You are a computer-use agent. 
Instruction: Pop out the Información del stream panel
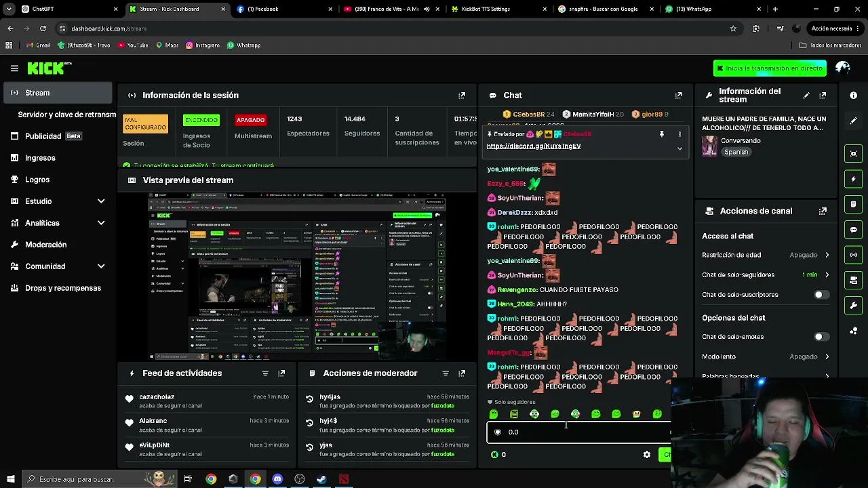[x=823, y=96]
